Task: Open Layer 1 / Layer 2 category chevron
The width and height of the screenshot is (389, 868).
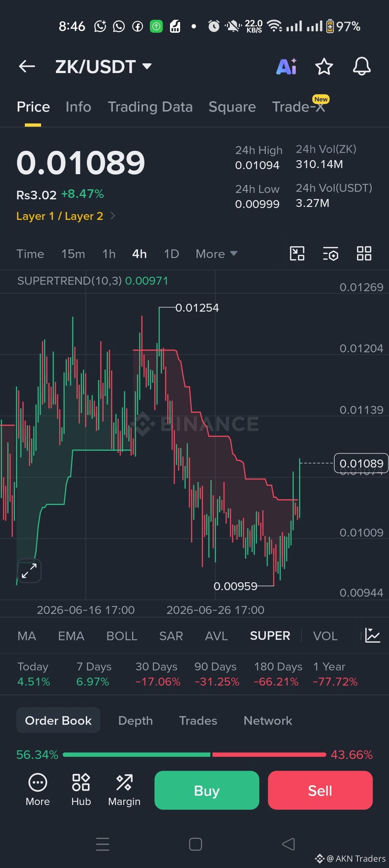Action: (113, 216)
